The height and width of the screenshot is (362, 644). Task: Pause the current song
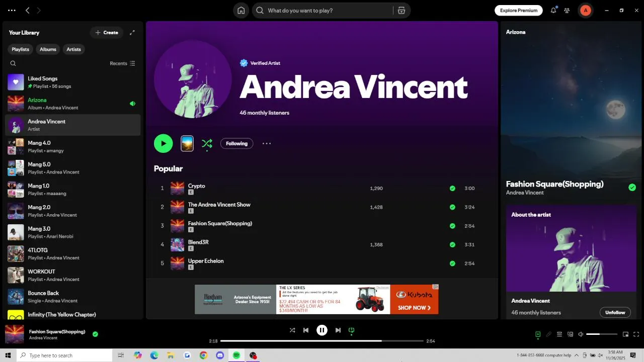[x=322, y=330]
